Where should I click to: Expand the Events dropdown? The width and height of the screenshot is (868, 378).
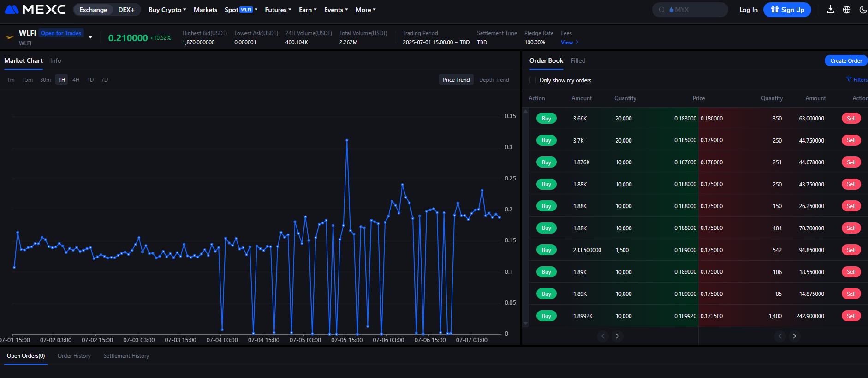336,10
